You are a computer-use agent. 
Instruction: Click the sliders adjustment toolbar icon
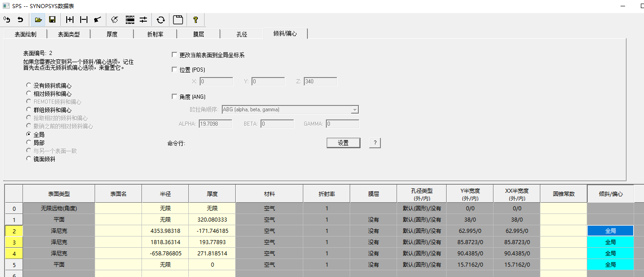coord(143,20)
